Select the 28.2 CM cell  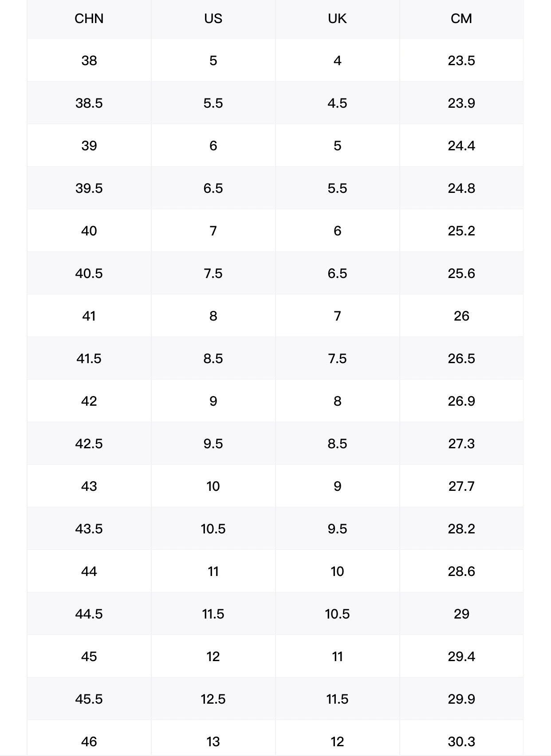click(461, 529)
